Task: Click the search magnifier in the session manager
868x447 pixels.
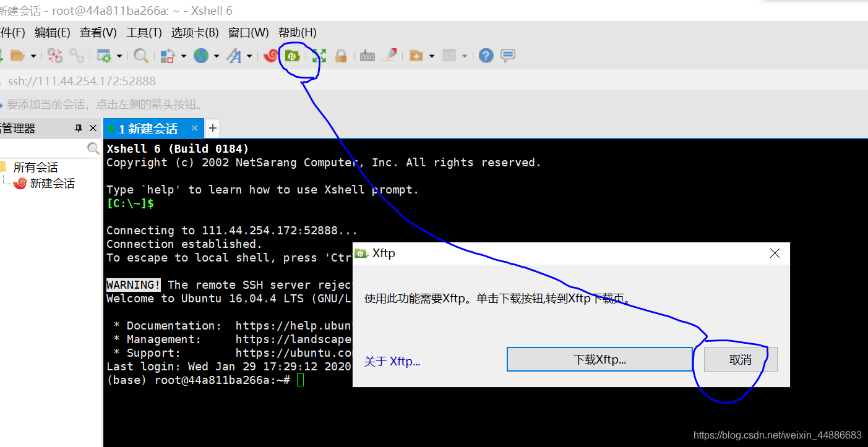Action: [x=93, y=148]
